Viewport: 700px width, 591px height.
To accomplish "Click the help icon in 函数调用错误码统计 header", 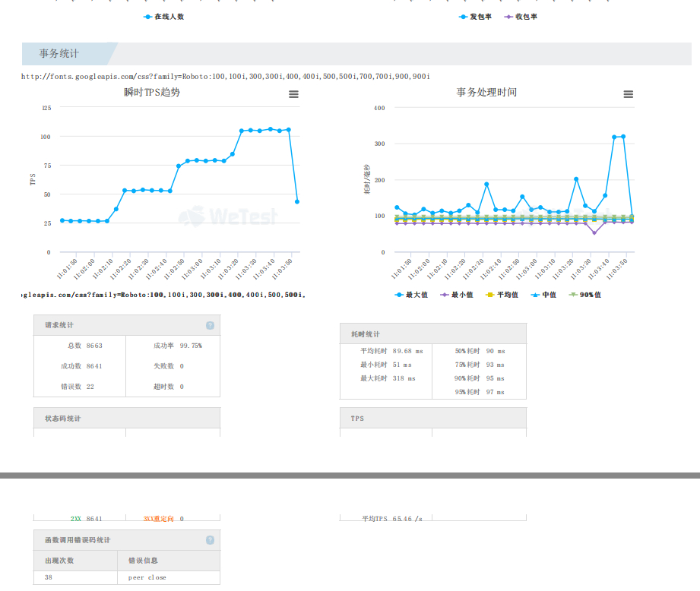I will pos(210,539).
